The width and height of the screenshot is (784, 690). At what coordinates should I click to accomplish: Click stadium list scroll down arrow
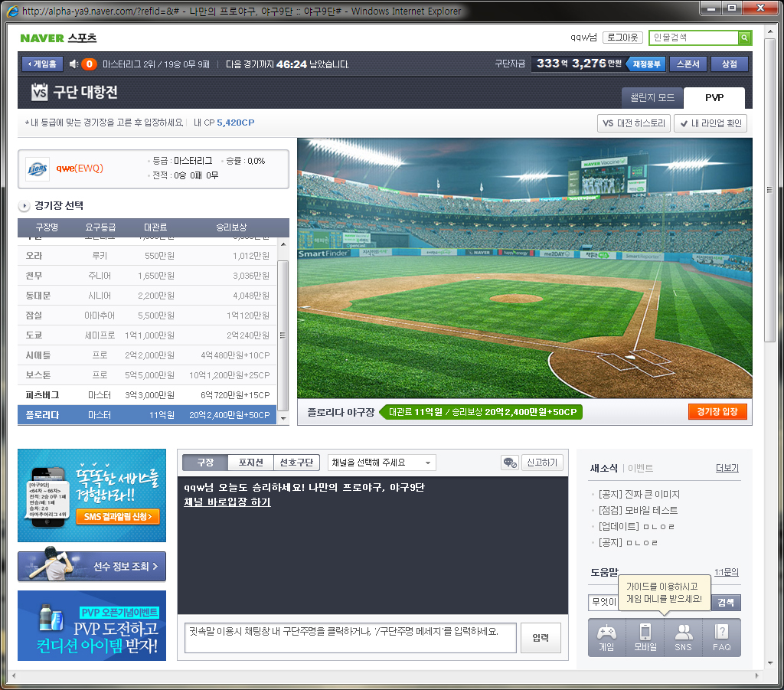(283, 418)
